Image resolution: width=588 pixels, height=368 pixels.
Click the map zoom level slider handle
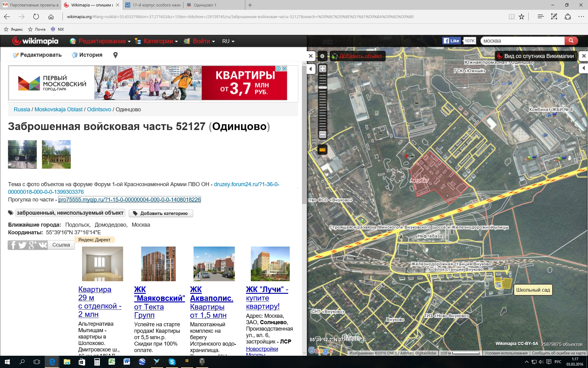point(322,87)
